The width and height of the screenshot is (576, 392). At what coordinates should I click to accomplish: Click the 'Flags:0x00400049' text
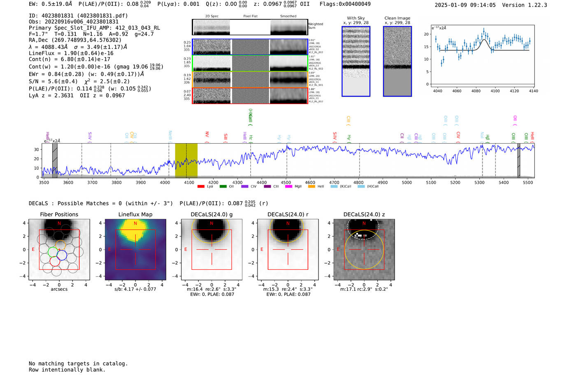[x=345, y=4]
